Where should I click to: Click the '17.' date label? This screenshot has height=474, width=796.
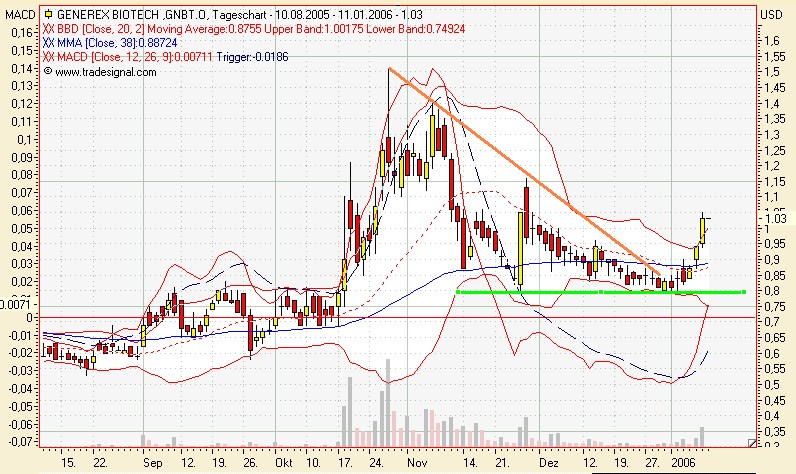[345, 463]
